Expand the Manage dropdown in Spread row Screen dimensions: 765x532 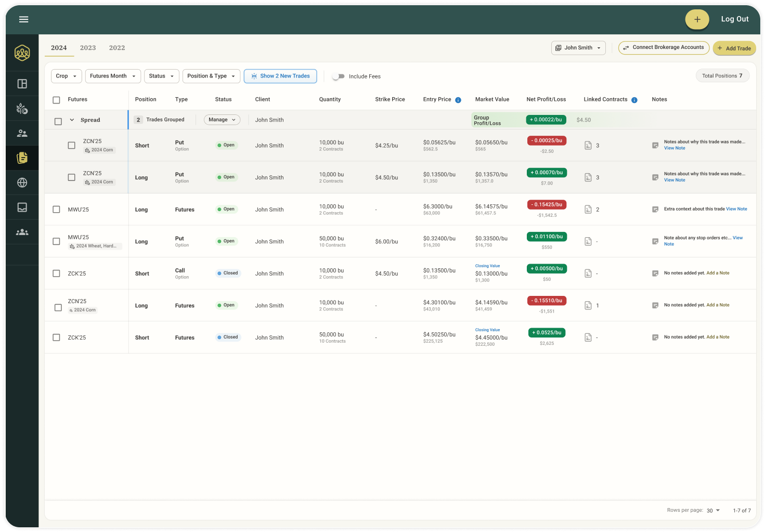pyautogui.click(x=222, y=120)
